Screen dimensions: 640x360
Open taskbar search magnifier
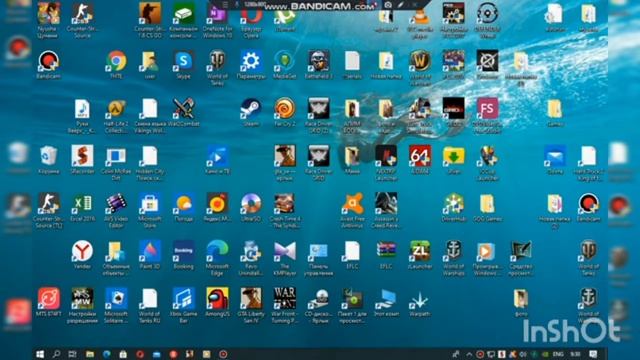click(x=56, y=354)
